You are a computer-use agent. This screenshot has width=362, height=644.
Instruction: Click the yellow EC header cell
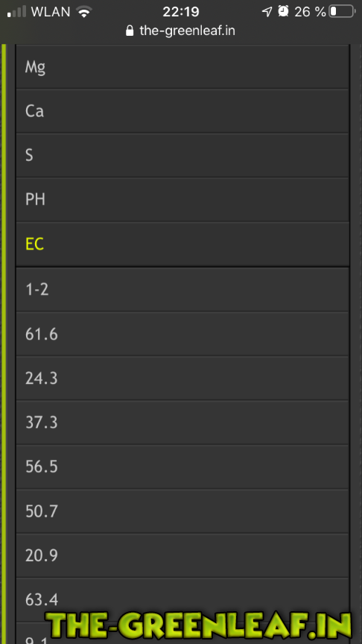point(182,244)
